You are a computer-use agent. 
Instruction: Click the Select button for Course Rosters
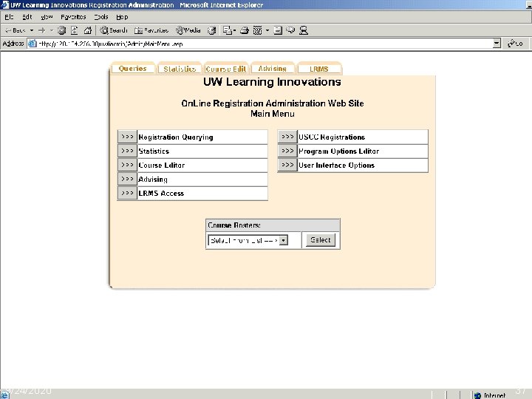pyautogui.click(x=320, y=240)
